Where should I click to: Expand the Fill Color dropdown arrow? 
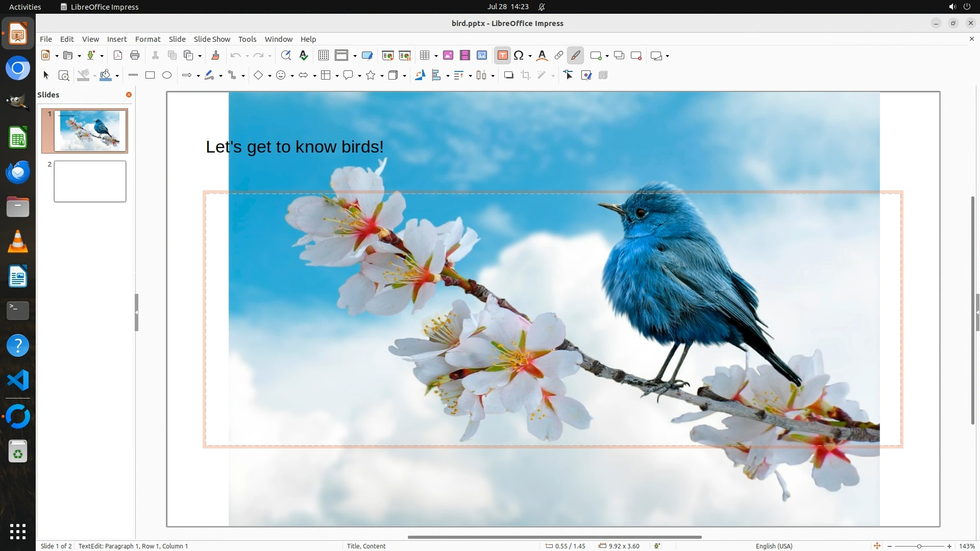point(117,76)
